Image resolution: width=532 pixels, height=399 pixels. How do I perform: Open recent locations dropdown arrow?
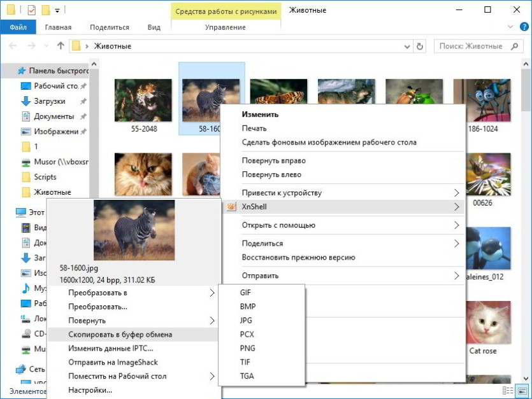tap(47, 46)
